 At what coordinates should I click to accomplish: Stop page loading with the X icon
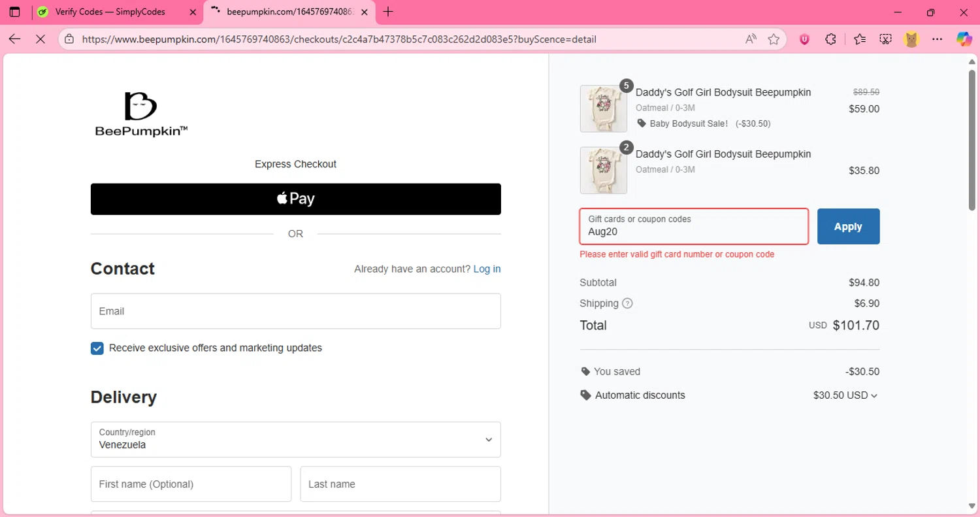tap(40, 39)
